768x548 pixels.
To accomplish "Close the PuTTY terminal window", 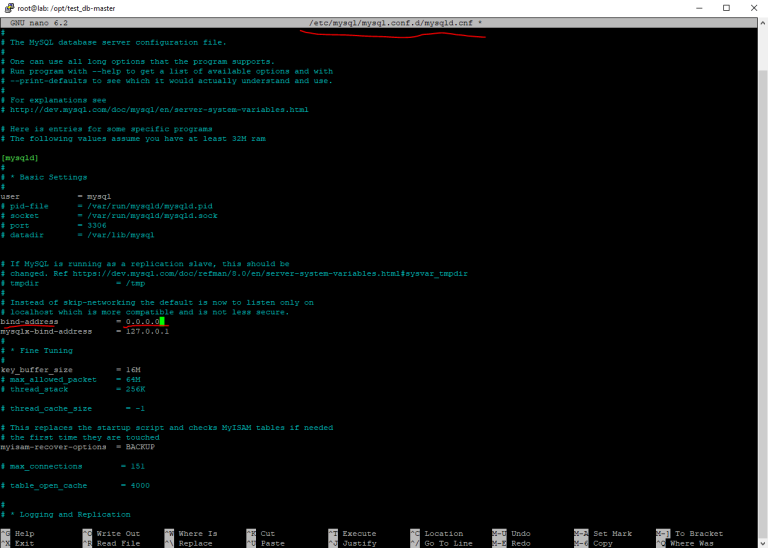I will 752,8.
